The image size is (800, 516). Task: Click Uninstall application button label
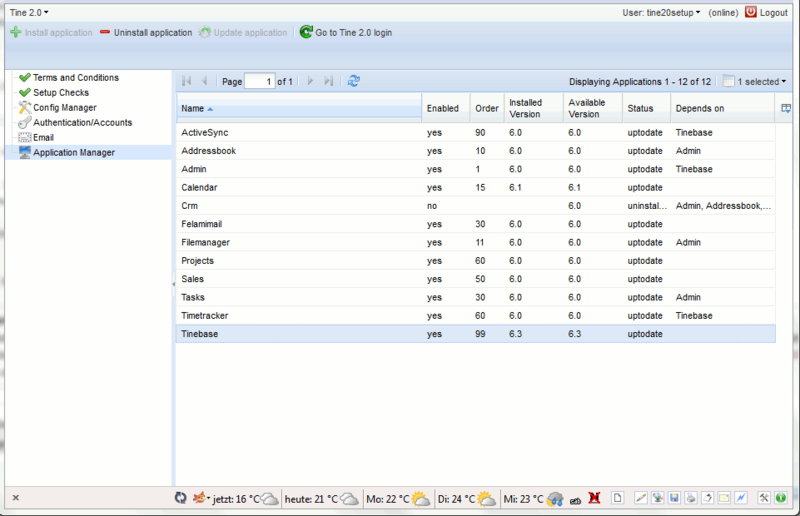coord(153,33)
